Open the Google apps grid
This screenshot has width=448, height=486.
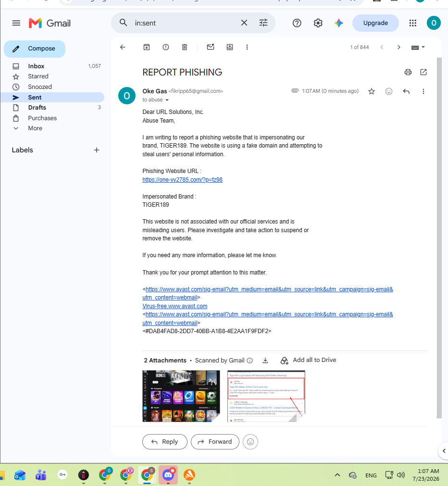click(x=412, y=23)
